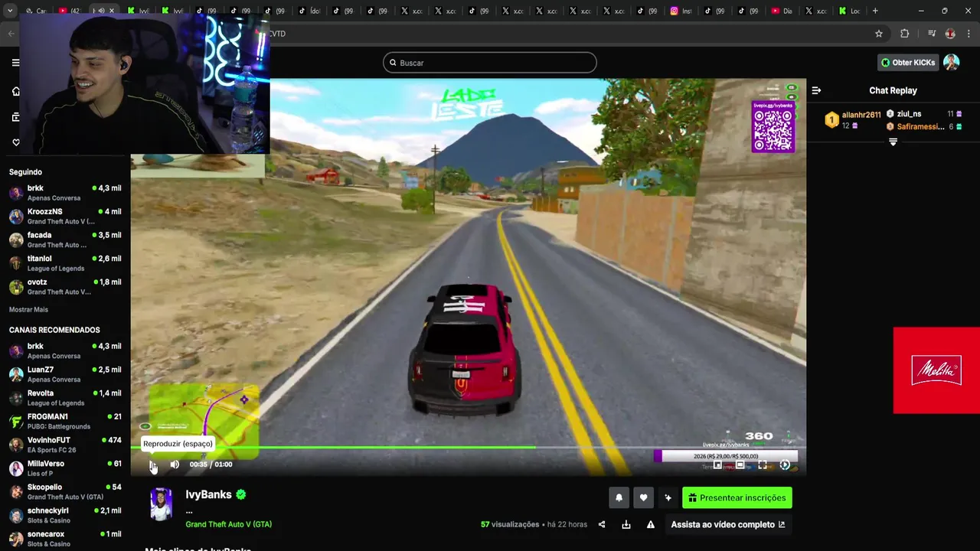Viewport: 980px width, 551px height.
Task: Open FROGMAN1 recommended channel
Action: point(65,422)
